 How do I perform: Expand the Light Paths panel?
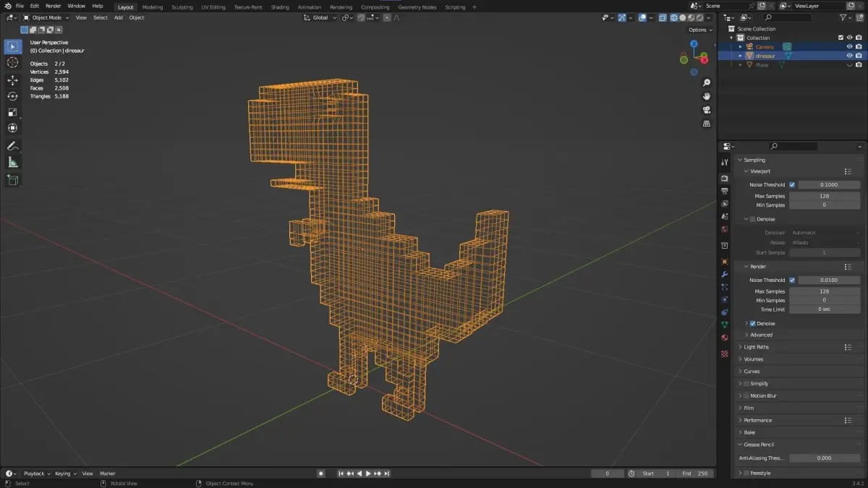[757, 347]
